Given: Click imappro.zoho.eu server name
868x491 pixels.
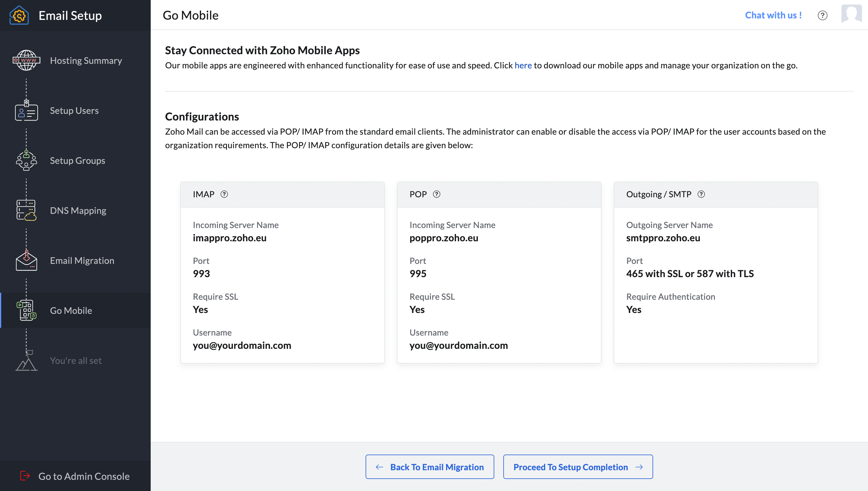Looking at the screenshot, I should [229, 238].
